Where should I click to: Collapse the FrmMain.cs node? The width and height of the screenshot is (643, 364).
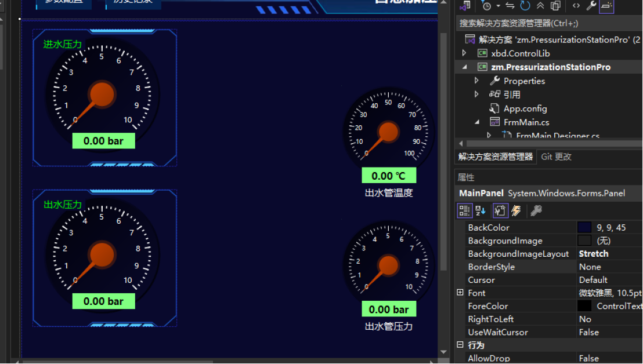click(477, 122)
